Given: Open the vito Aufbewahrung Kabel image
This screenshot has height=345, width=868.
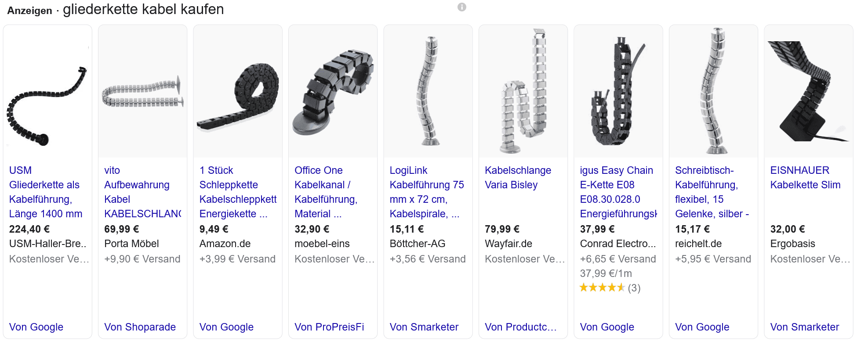Looking at the screenshot, I should pyautogui.click(x=143, y=91).
